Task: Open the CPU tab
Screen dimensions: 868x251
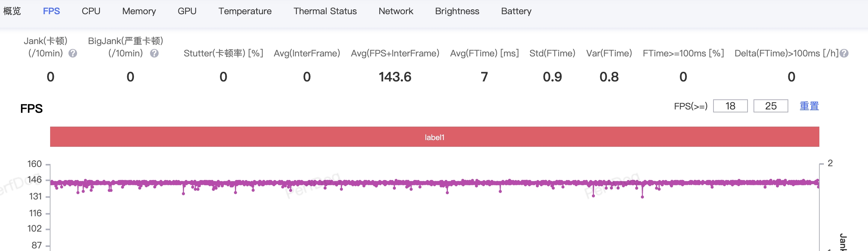Action: 91,11
